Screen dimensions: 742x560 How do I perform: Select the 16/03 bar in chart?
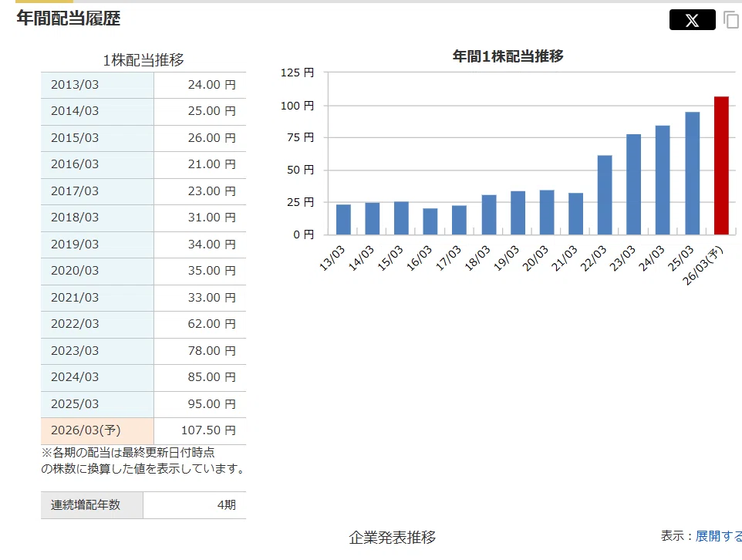point(430,221)
